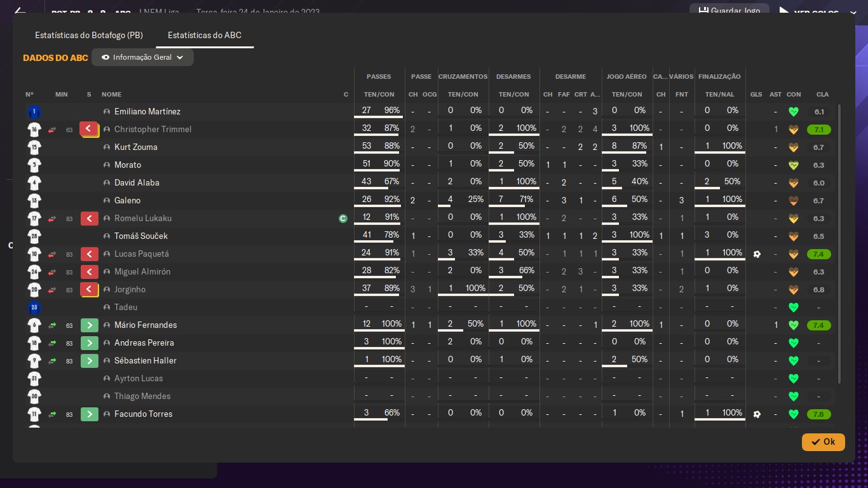Image resolution: width=868 pixels, height=488 pixels.
Task: Sort by the CLA rating column header
Action: pos(822,95)
